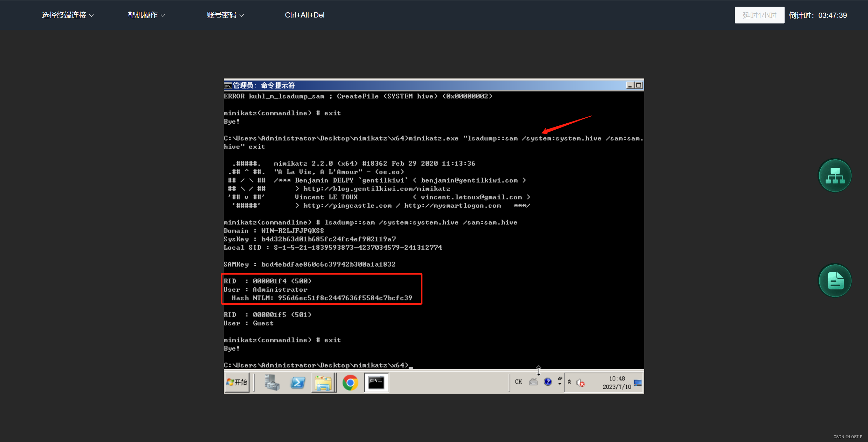Click the keyboard input method icon

[x=533, y=382]
